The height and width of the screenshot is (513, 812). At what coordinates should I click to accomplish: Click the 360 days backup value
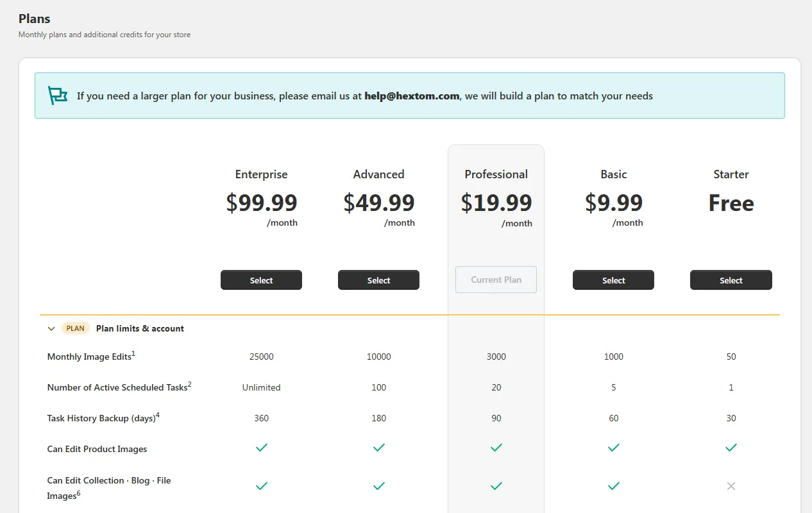point(261,418)
